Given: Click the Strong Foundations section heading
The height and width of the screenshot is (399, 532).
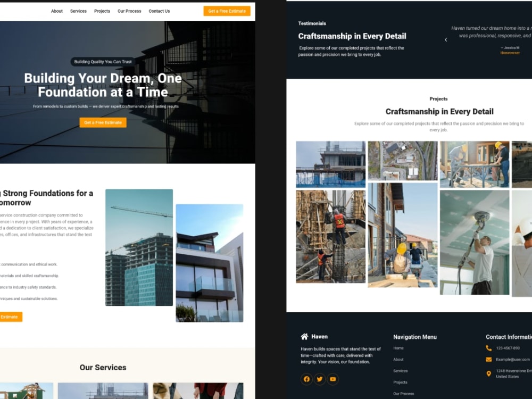Looking at the screenshot, I should tap(46, 198).
